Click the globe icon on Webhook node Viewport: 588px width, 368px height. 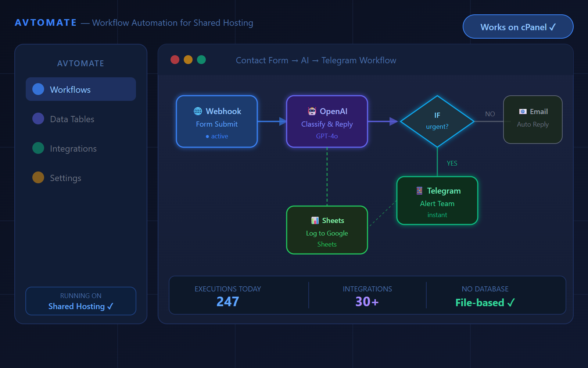click(198, 111)
